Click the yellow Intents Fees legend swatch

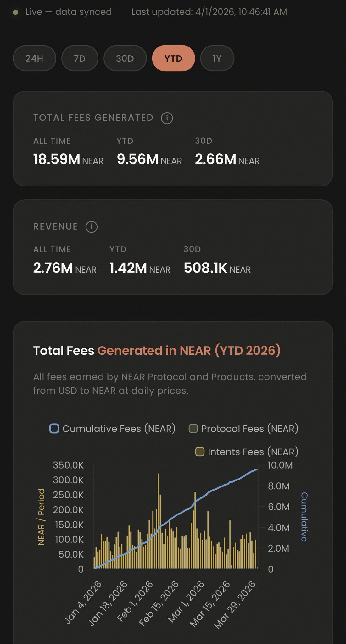200,452
